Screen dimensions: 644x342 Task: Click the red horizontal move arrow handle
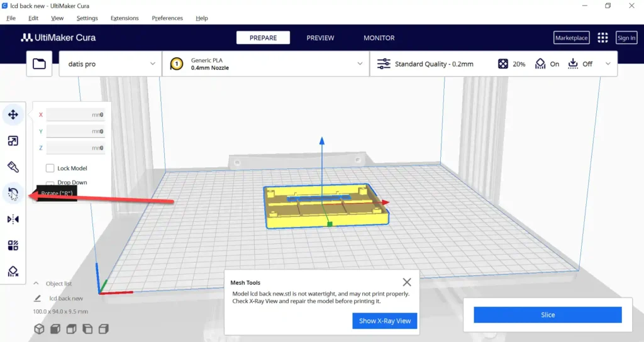click(386, 202)
